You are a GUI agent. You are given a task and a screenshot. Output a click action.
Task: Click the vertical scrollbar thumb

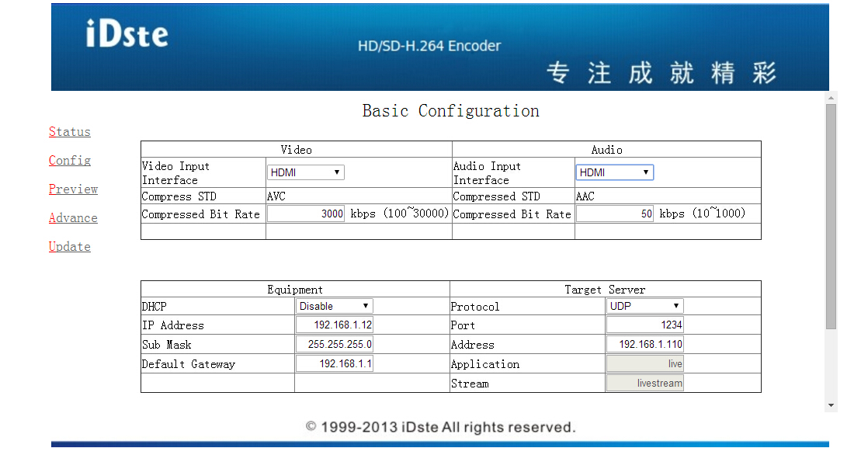click(832, 216)
